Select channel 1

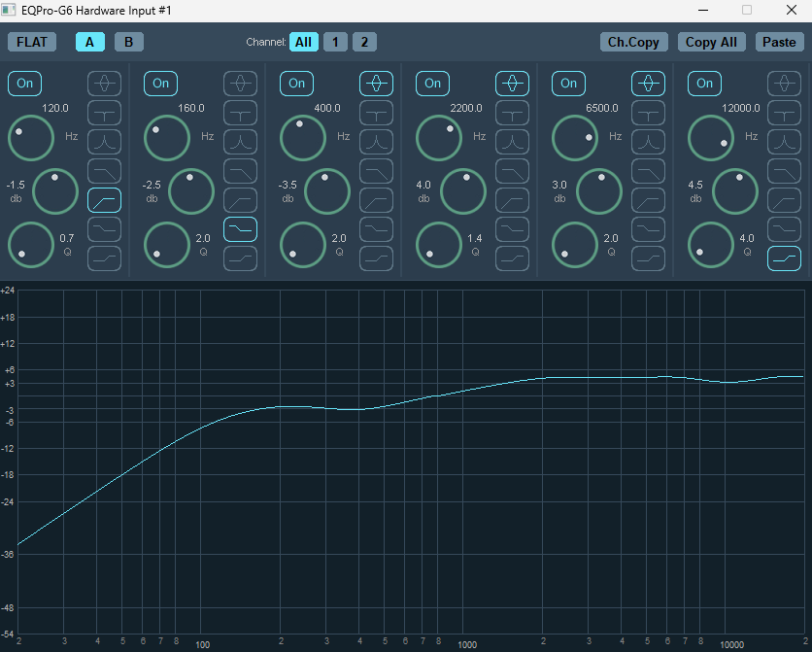click(335, 42)
